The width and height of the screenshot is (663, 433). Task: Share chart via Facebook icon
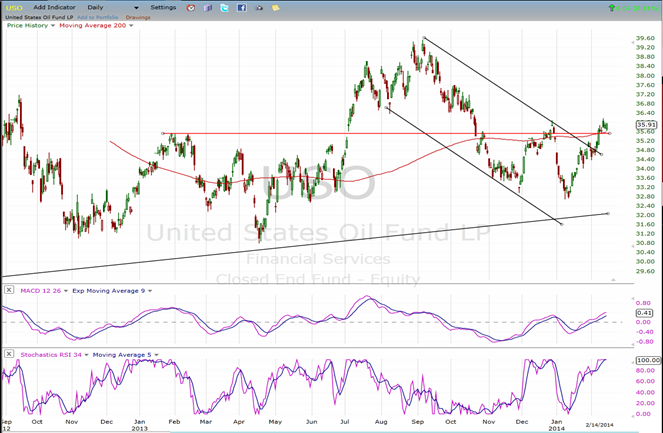pos(242,7)
